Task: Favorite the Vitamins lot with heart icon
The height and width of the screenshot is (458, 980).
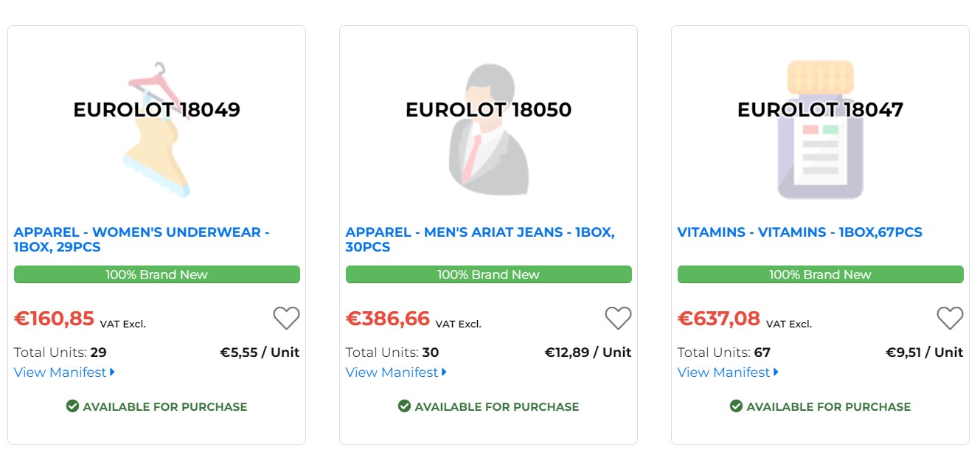Action: tap(950, 318)
